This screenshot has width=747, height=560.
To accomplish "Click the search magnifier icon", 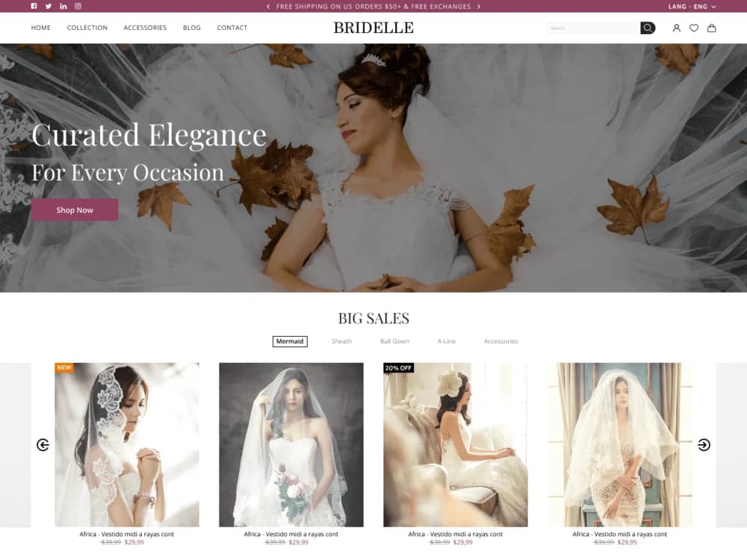I will (647, 28).
